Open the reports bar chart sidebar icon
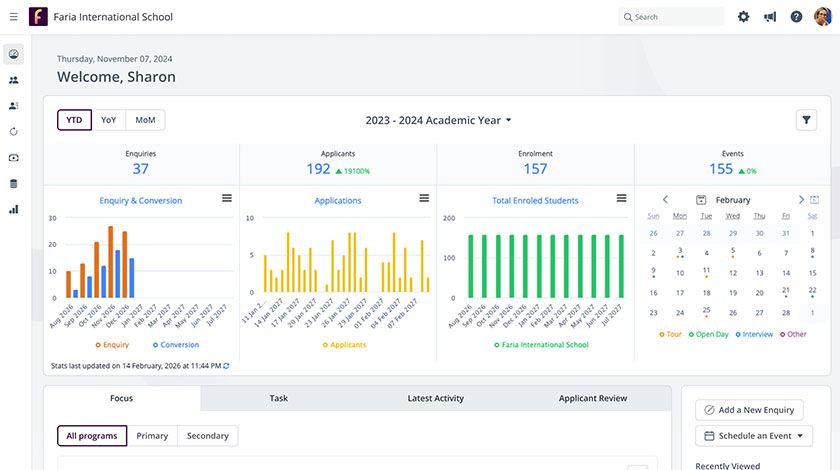This screenshot has height=470, width=840. tap(13, 210)
